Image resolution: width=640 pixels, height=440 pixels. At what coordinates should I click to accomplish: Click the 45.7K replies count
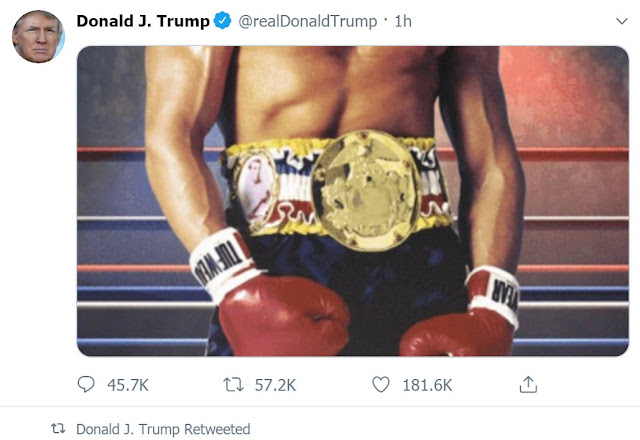(128, 385)
